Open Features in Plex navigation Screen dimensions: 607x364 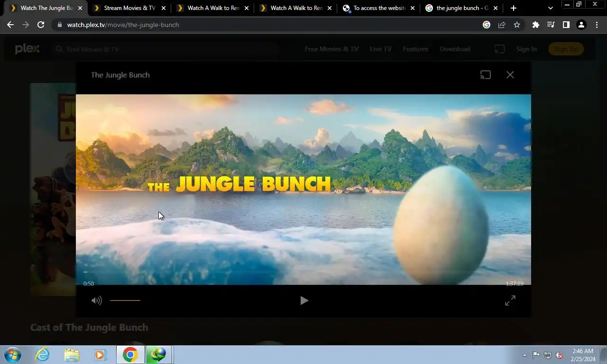(x=415, y=49)
